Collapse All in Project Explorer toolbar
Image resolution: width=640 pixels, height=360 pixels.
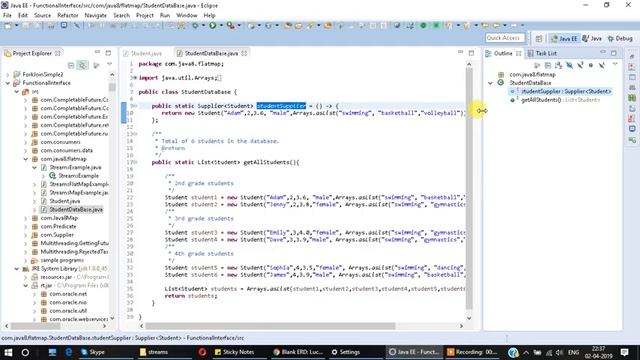point(71,65)
